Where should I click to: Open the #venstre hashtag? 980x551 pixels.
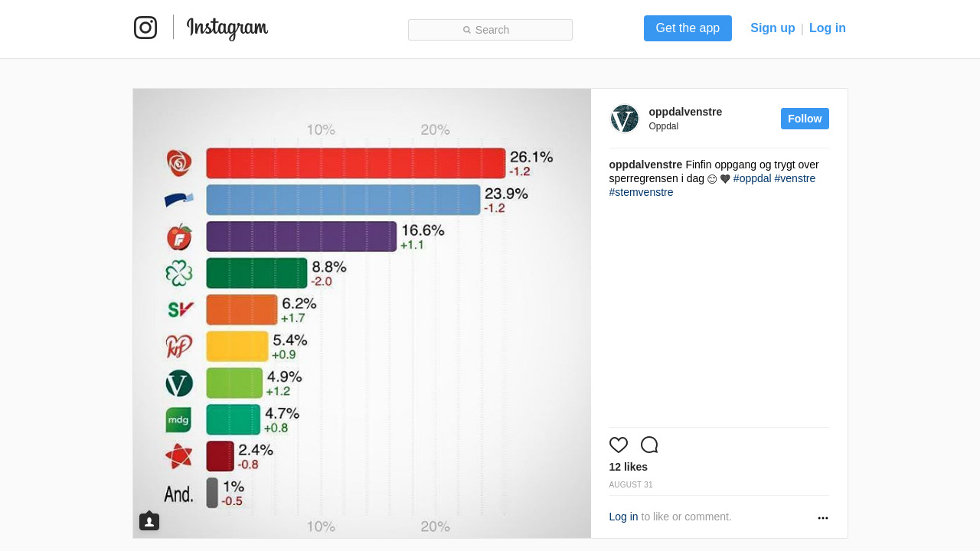tap(795, 178)
